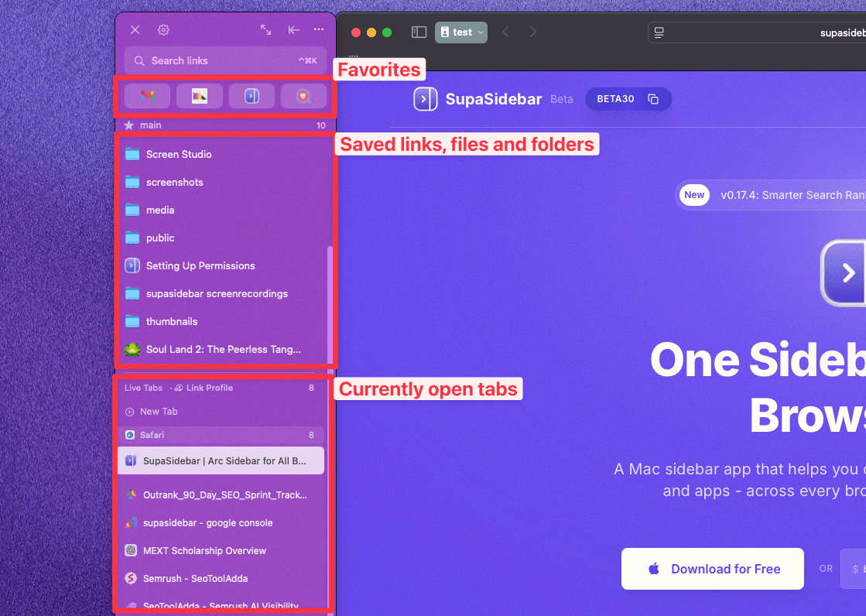Click the New v0.17.4 announcement pill
Viewport: 866px width, 616px height.
tap(771, 195)
